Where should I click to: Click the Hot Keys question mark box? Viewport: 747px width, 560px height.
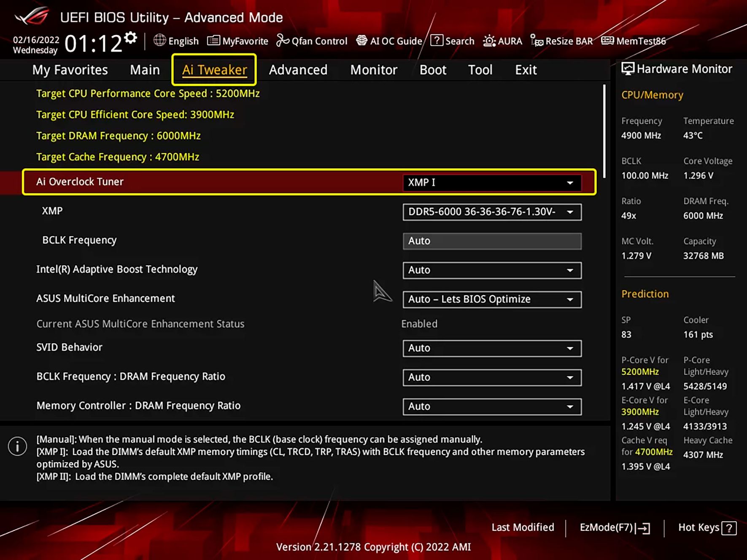[x=729, y=528]
